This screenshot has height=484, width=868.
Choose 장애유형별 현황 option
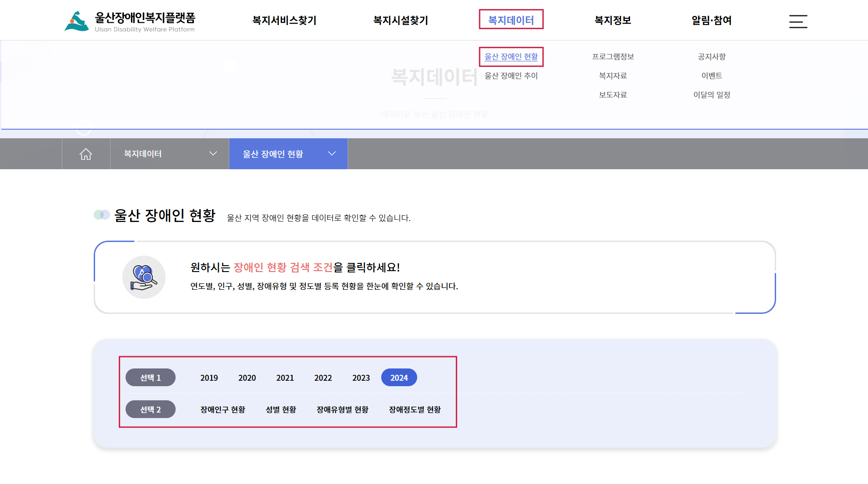[343, 410]
